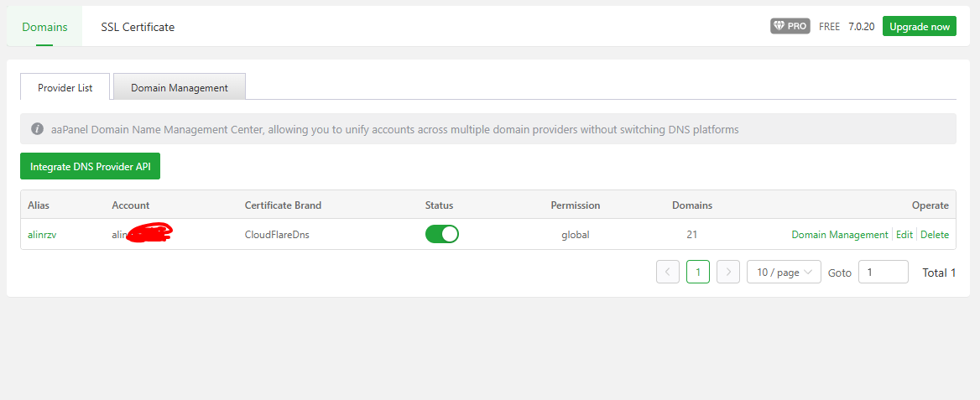The width and height of the screenshot is (980, 400).
Task: Delete the alinrzv provider entry
Action: [x=935, y=235]
